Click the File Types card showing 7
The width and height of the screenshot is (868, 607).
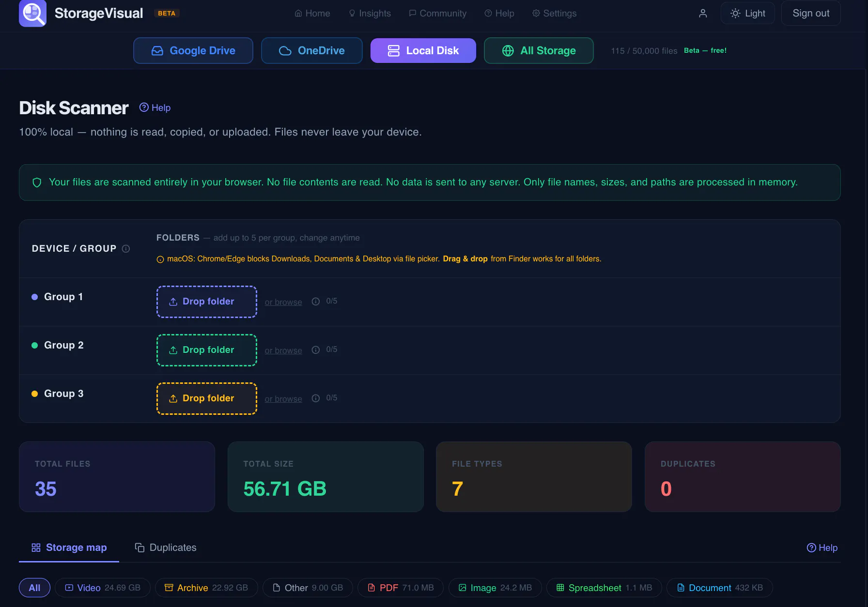point(534,477)
